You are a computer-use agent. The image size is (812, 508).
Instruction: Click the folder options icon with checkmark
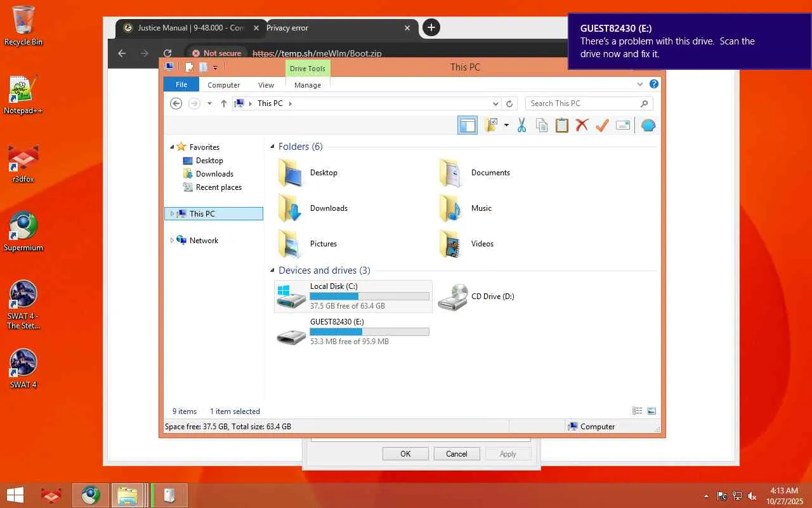pos(490,126)
